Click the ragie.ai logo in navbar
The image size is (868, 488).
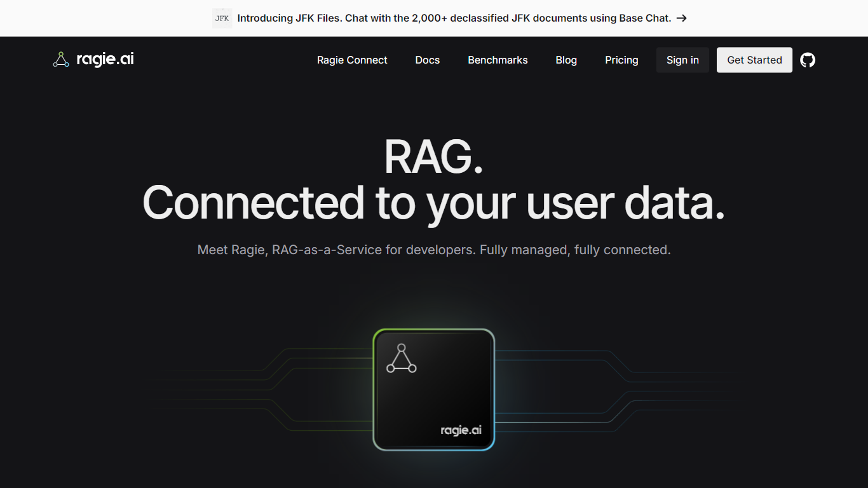point(93,60)
